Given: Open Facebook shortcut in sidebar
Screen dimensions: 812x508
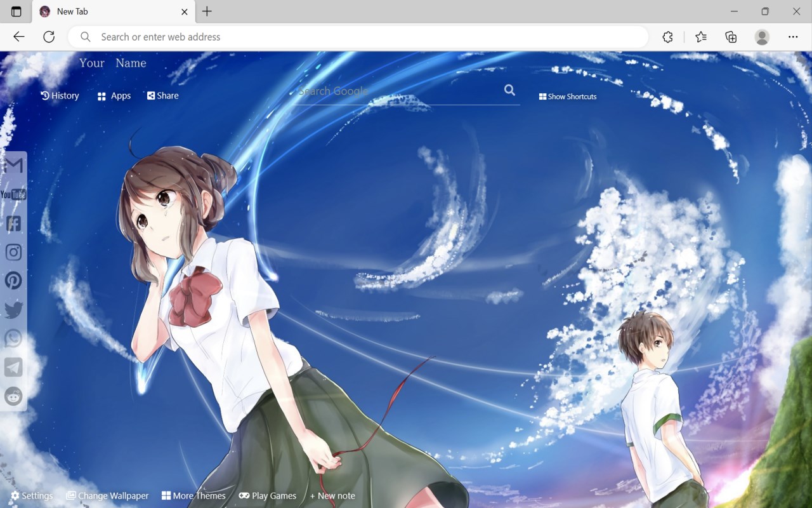Looking at the screenshot, I should (13, 224).
